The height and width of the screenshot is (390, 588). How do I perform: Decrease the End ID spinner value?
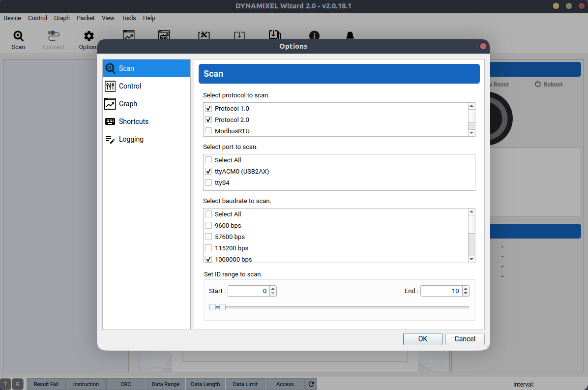pyautogui.click(x=466, y=294)
